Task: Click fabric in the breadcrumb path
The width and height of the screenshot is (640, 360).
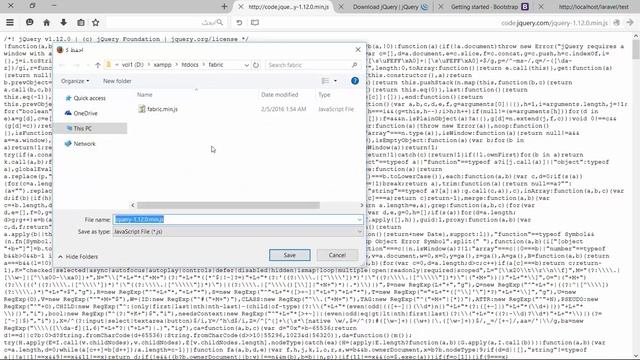Action: click(x=216, y=65)
